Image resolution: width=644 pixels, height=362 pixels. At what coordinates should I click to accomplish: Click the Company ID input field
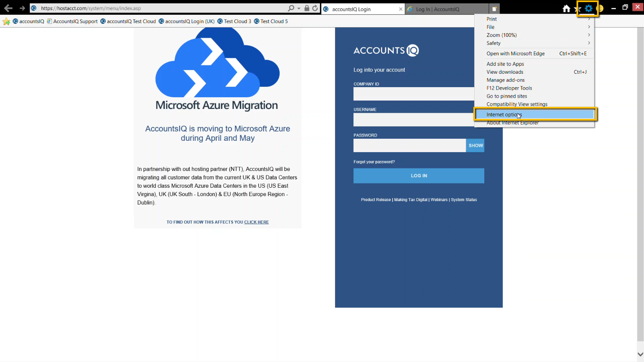(414, 94)
